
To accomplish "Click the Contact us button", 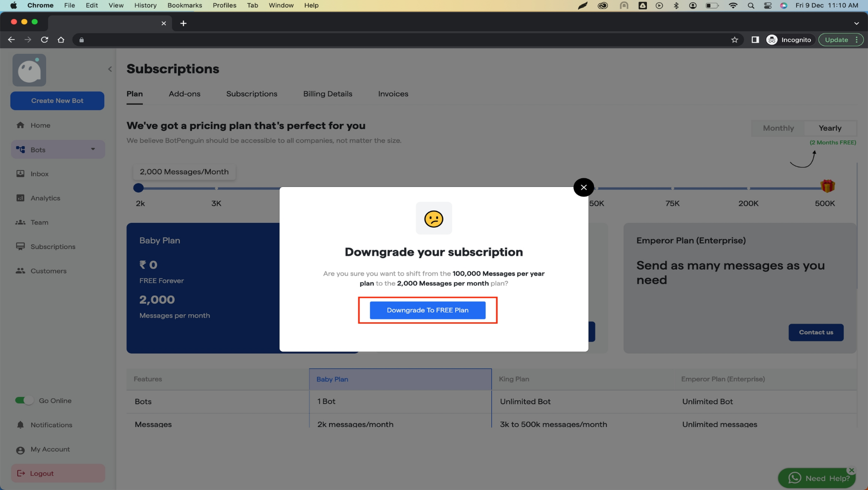I will (x=816, y=332).
